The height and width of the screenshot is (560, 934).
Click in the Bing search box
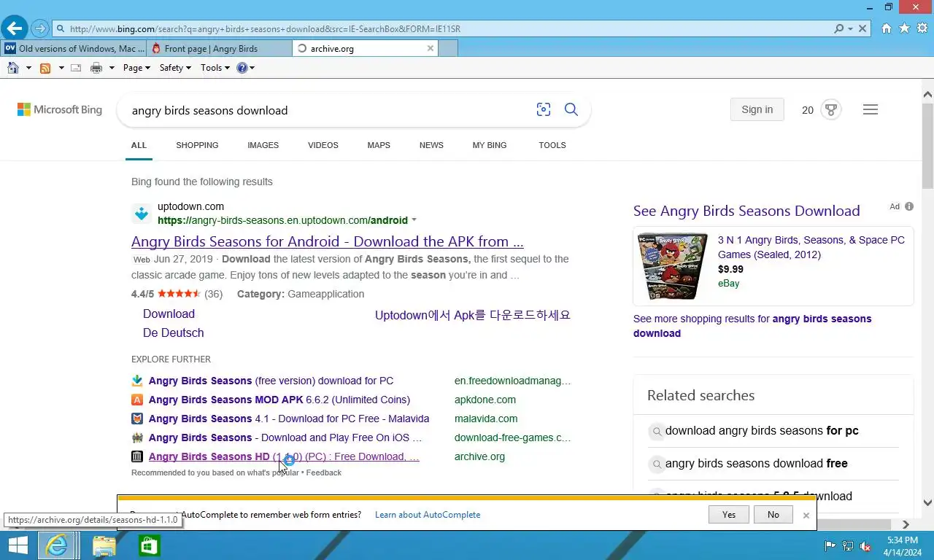tap(328, 110)
